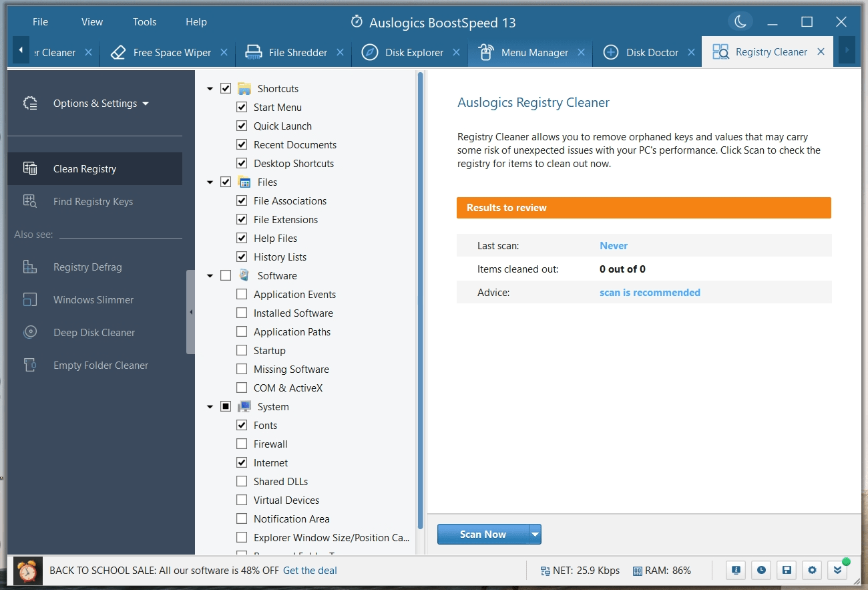This screenshot has height=590, width=868.
Task: Enable the Firewall checkbox
Action: (242, 444)
